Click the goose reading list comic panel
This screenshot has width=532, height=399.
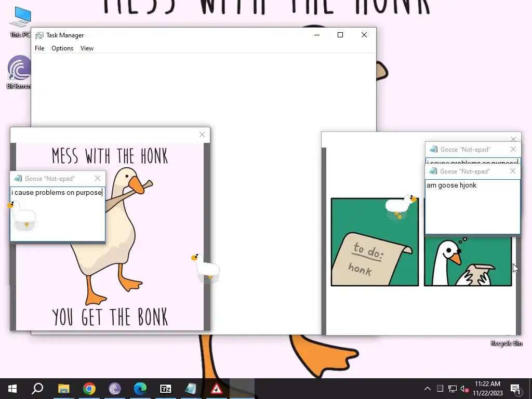coord(468,261)
